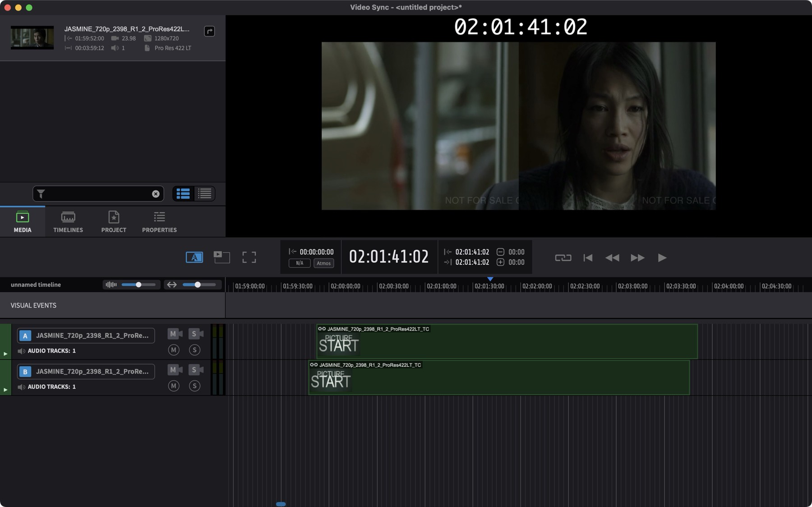Mute audio on track B
The height and width of the screenshot is (507, 812).
pos(174,386)
